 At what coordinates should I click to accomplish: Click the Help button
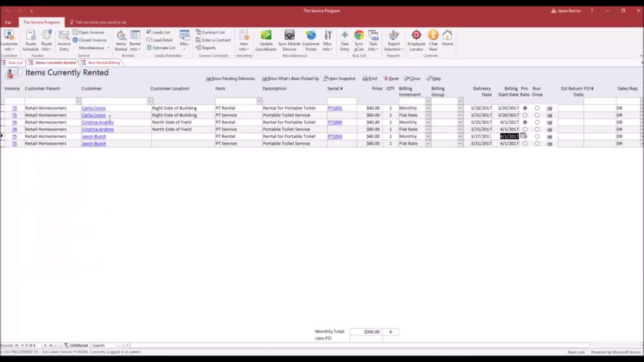coord(434,78)
